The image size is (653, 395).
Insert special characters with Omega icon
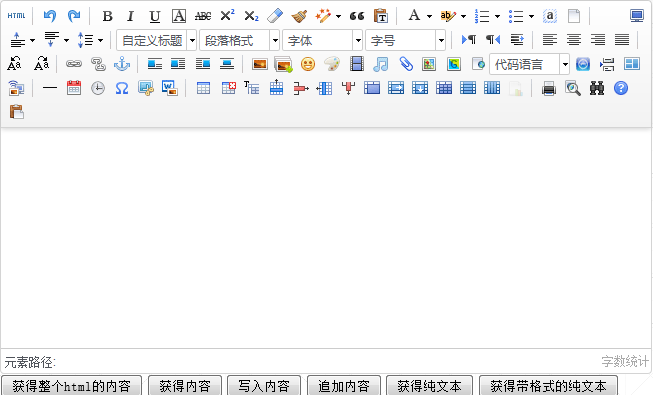pos(122,88)
